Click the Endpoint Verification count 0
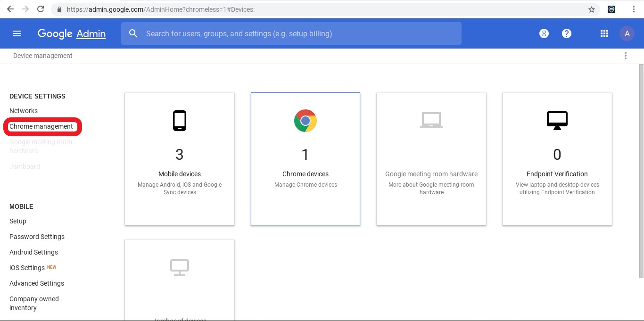 coord(557,155)
